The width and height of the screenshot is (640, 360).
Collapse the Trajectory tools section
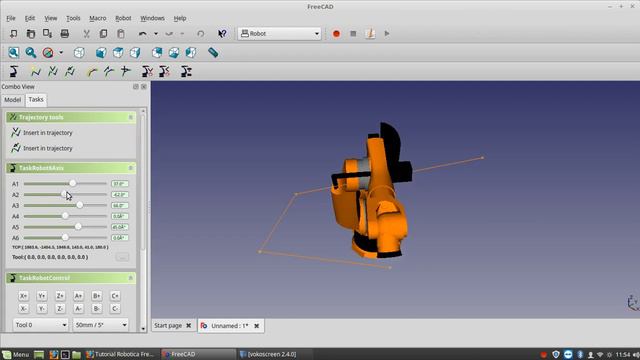131,118
